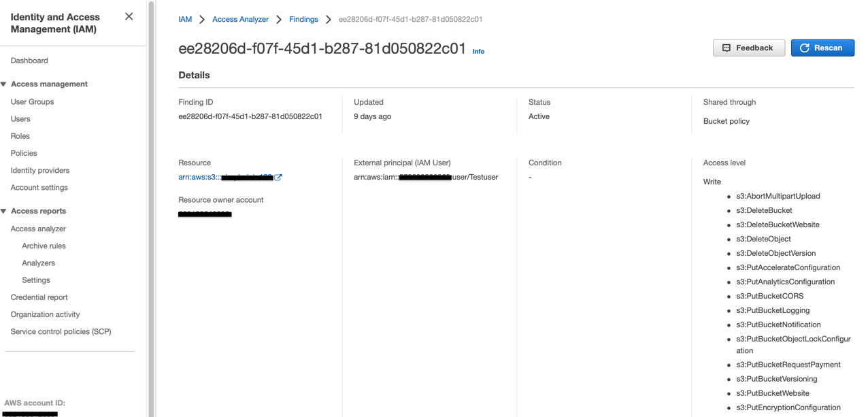
Task: Navigate to IAM via the breadcrumb
Action: 184,19
